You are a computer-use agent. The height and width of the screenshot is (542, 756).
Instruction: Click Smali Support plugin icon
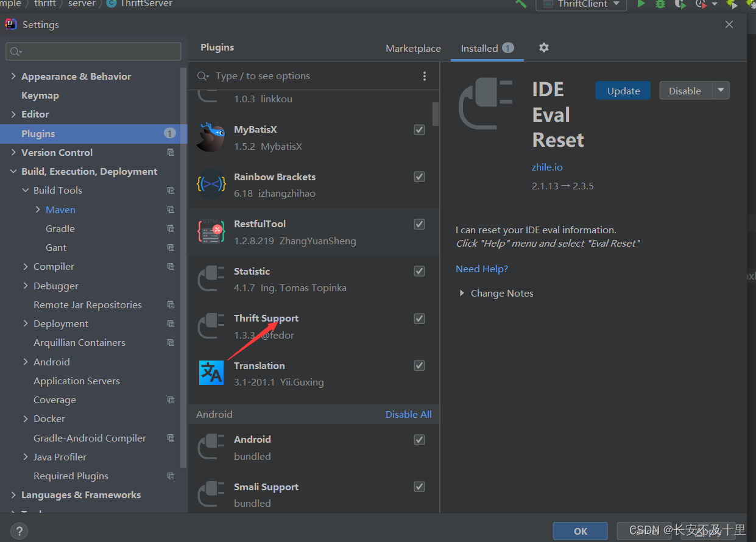pos(211,494)
